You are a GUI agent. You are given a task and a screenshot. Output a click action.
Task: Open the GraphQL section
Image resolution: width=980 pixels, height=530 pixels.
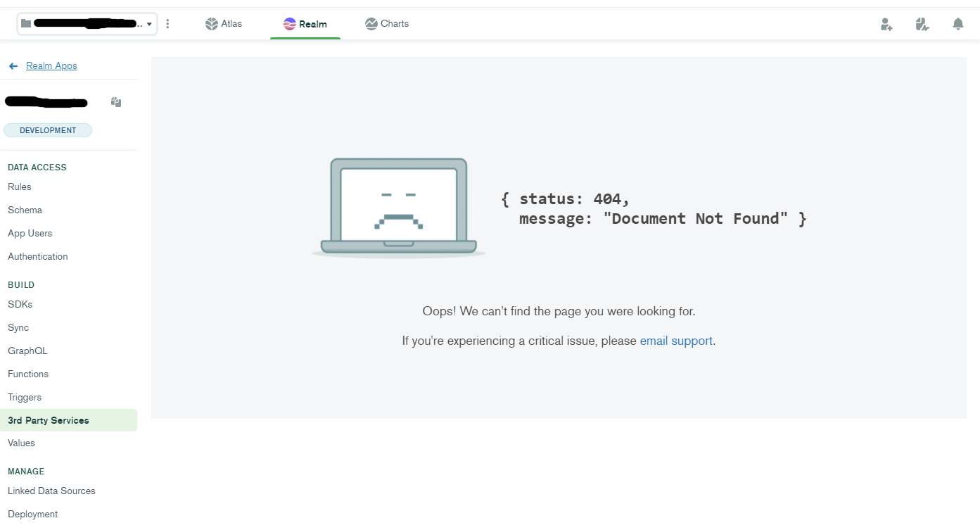(x=27, y=351)
